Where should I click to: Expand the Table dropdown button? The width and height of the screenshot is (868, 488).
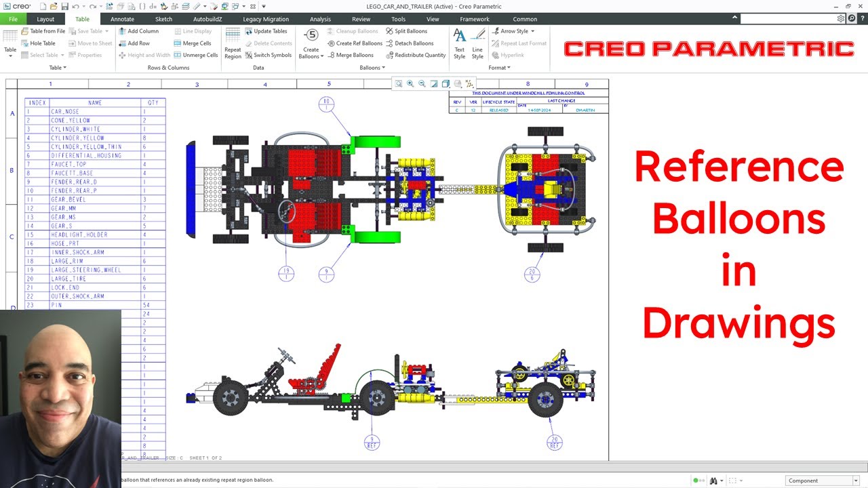coord(10,52)
